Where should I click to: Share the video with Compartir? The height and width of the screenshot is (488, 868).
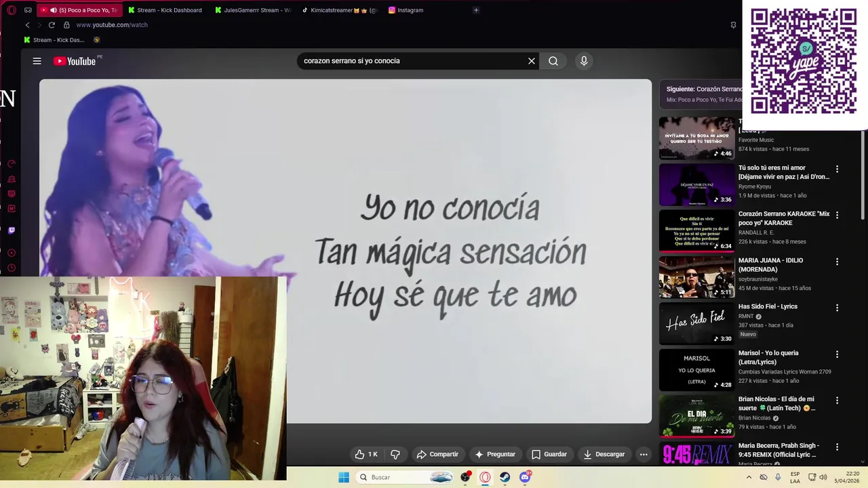pyautogui.click(x=437, y=454)
